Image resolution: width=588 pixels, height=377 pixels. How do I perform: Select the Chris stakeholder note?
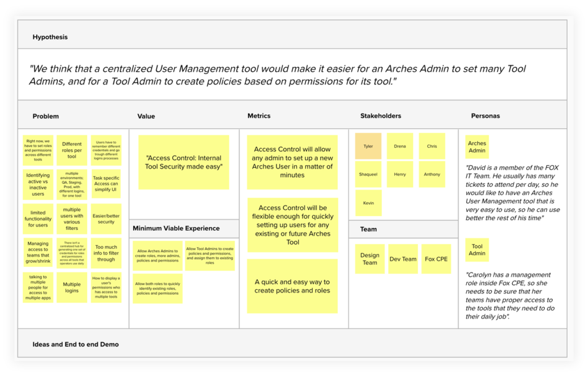click(x=432, y=146)
